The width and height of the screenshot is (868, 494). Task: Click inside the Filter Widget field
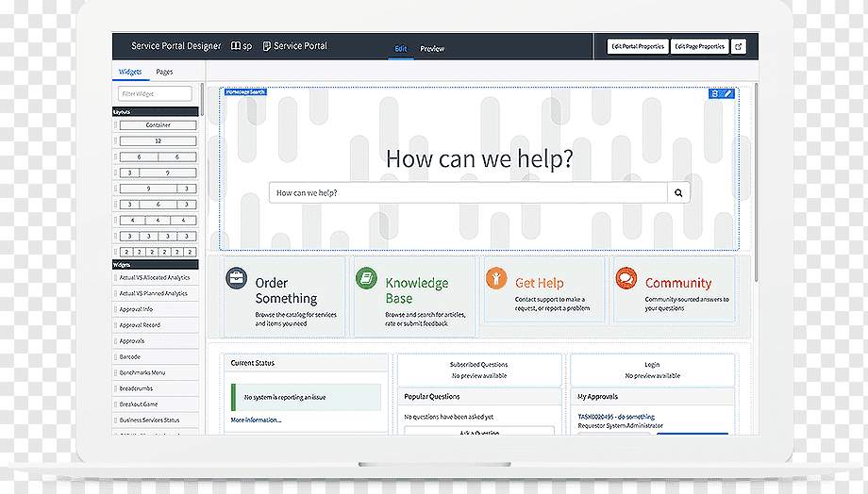pos(155,93)
